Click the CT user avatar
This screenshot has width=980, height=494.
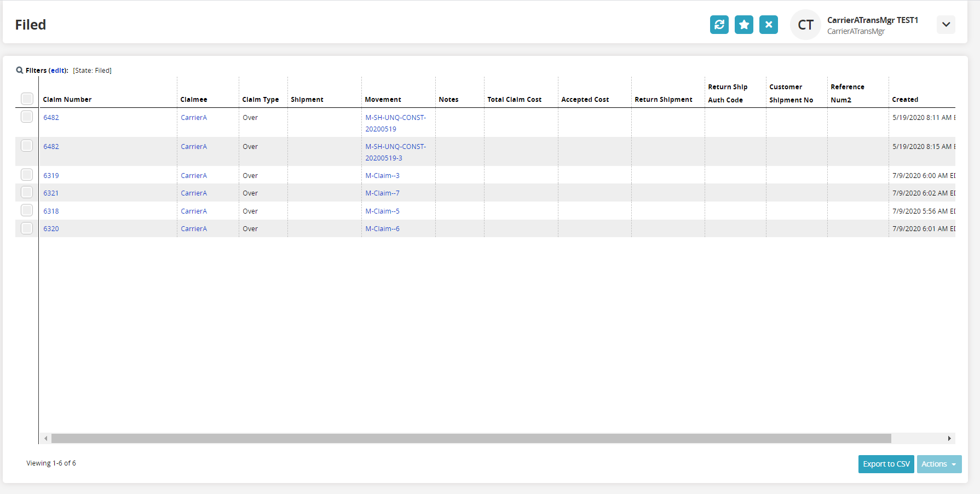(x=805, y=25)
